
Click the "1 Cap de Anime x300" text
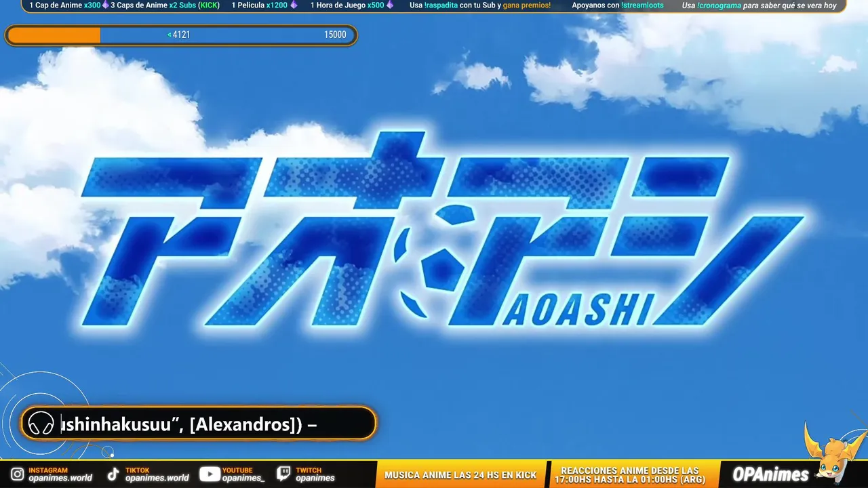(64, 5)
